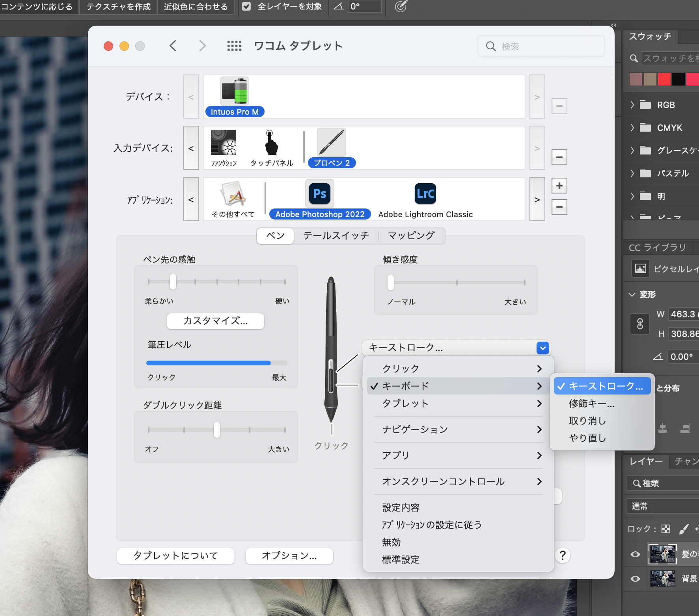The width and height of the screenshot is (699, 616).
Task: Hide the 背景 layer with its eye icon
Action: (x=635, y=579)
